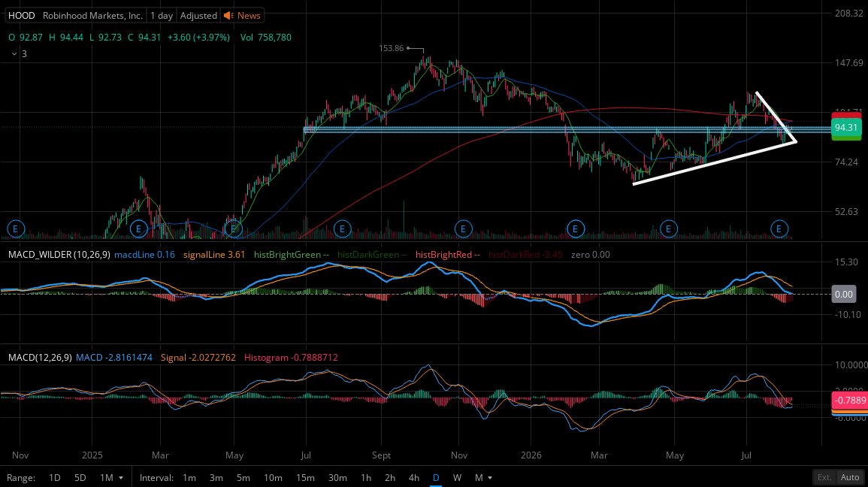Switch to the weekly W interval
This screenshot has width=868, height=487.
(457, 477)
